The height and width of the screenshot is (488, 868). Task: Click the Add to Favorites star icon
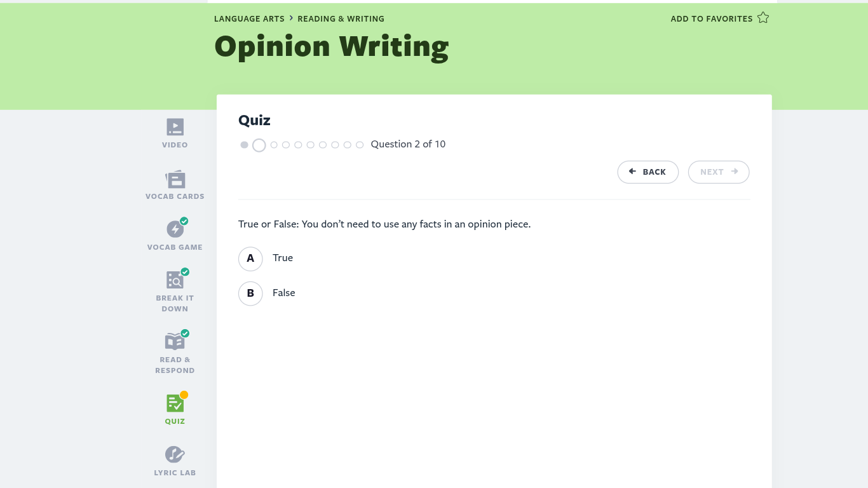coord(763,18)
